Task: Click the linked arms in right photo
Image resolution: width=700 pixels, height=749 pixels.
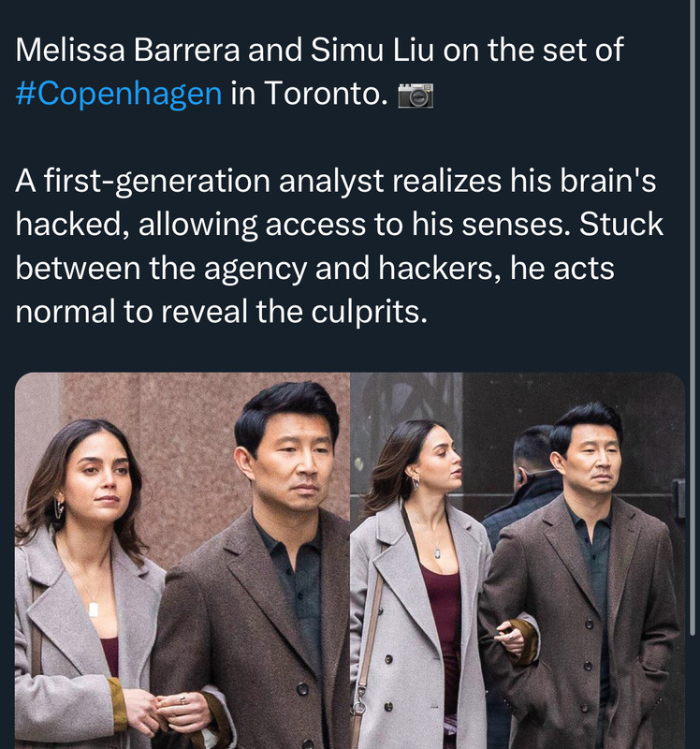Action: [513, 638]
